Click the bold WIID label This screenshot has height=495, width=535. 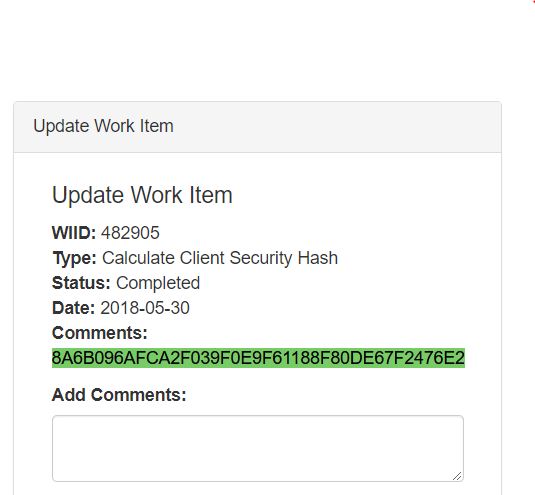click(x=74, y=233)
